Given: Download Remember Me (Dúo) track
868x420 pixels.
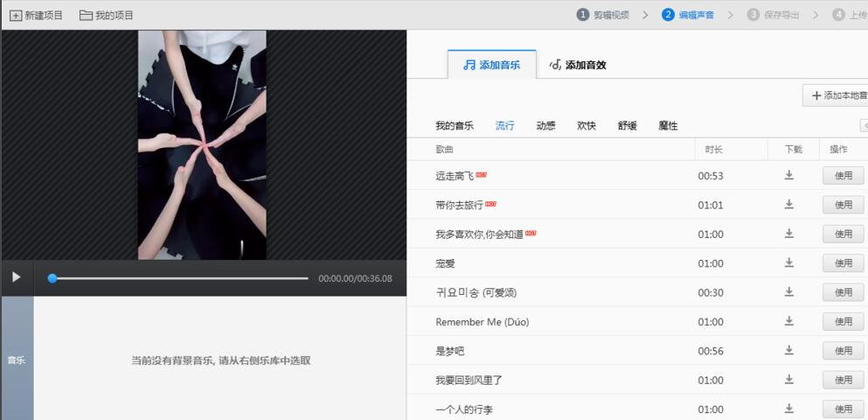Looking at the screenshot, I should [x=788, y=321].
